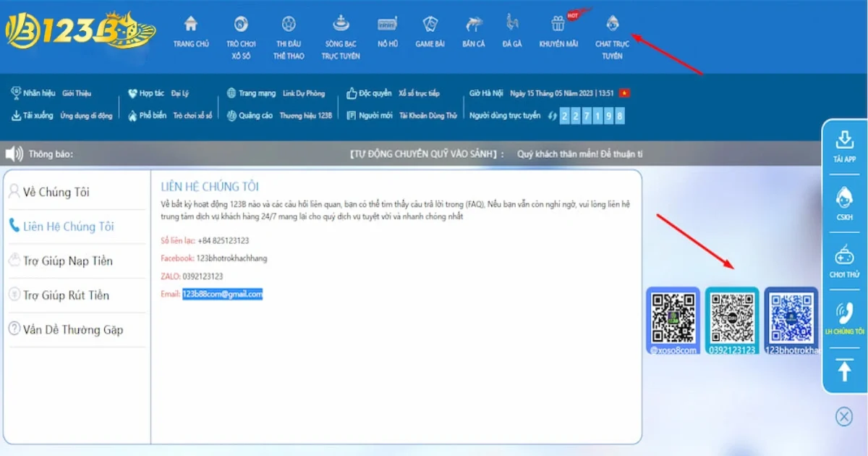This screenshot has width=868, height=456.
Task: Click Tải App download icon in sidebar
Action: 844,140
